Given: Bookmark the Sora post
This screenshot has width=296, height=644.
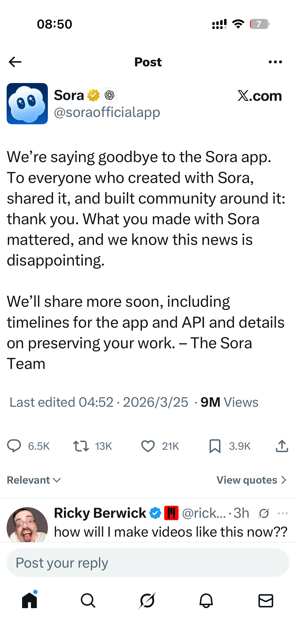Looking at the screenshot, I should click(215, 446).
